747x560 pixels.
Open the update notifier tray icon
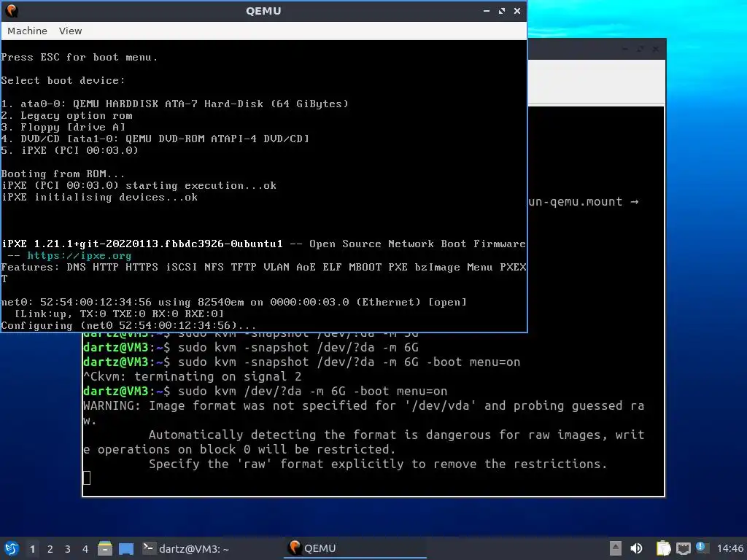[701, 548]
